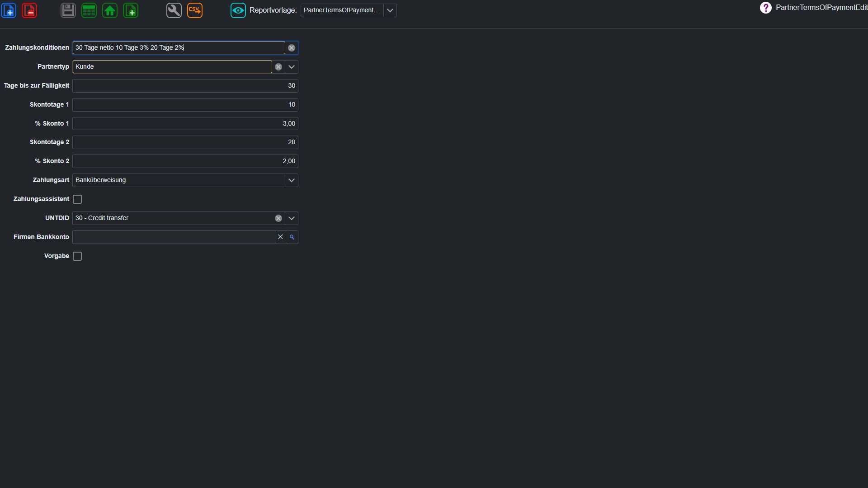The image size is (868, 488).
Task: Click the PartnerTermsOfPayment template name
Action: (341, 10)
